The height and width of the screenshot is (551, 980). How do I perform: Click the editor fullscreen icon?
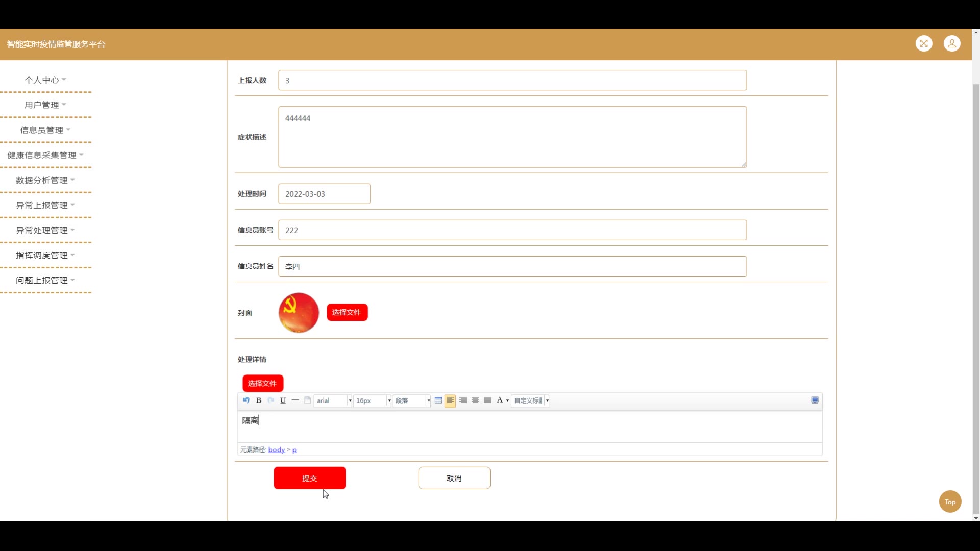[815, 400]
